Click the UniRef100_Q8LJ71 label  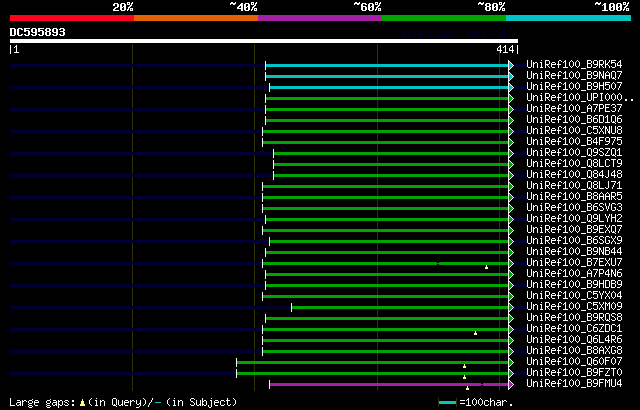coord(574,186)
